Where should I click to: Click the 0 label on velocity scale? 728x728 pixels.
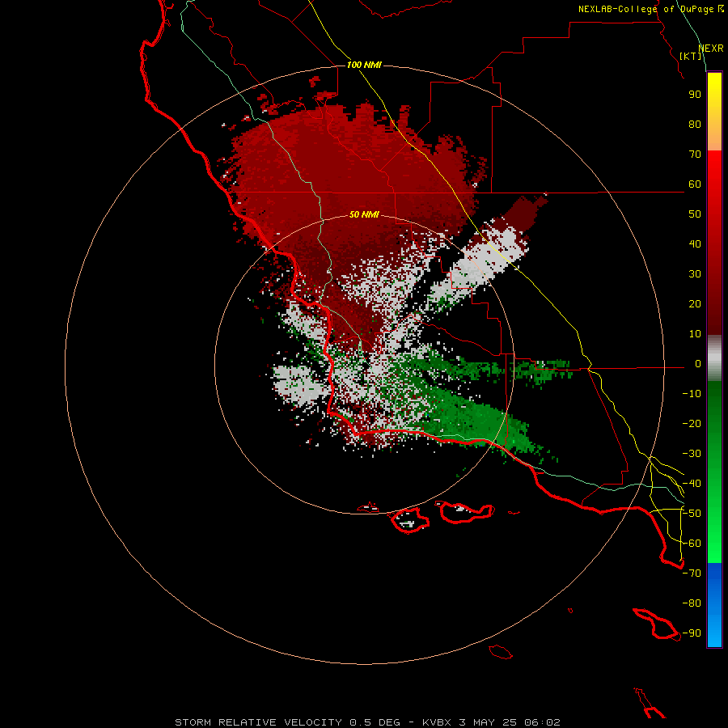698,364
